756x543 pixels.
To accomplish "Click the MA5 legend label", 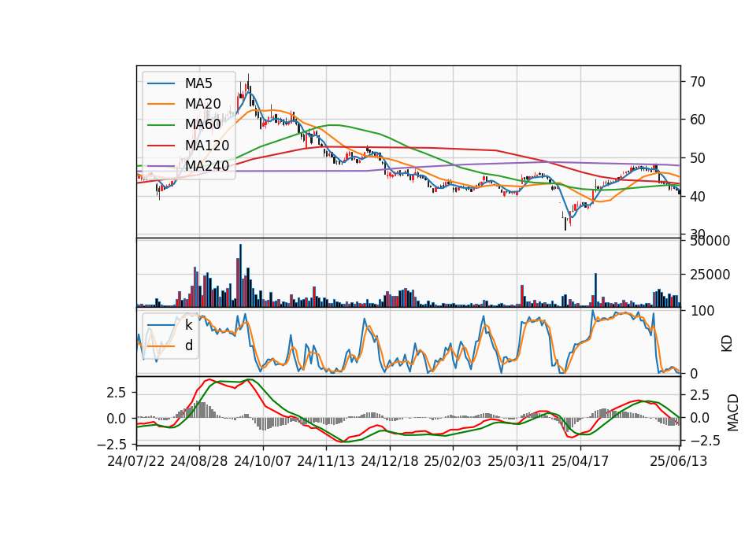I will 198,83.
